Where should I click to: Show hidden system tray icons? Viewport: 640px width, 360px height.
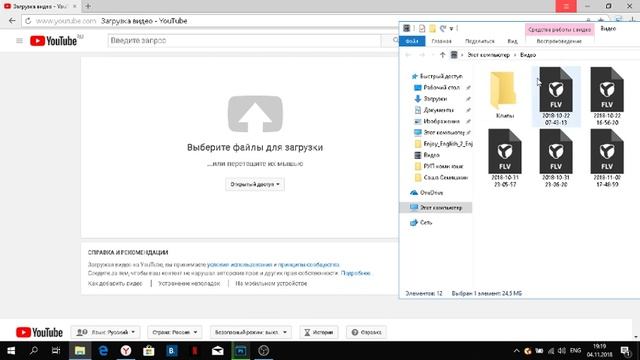coord(516,351)
